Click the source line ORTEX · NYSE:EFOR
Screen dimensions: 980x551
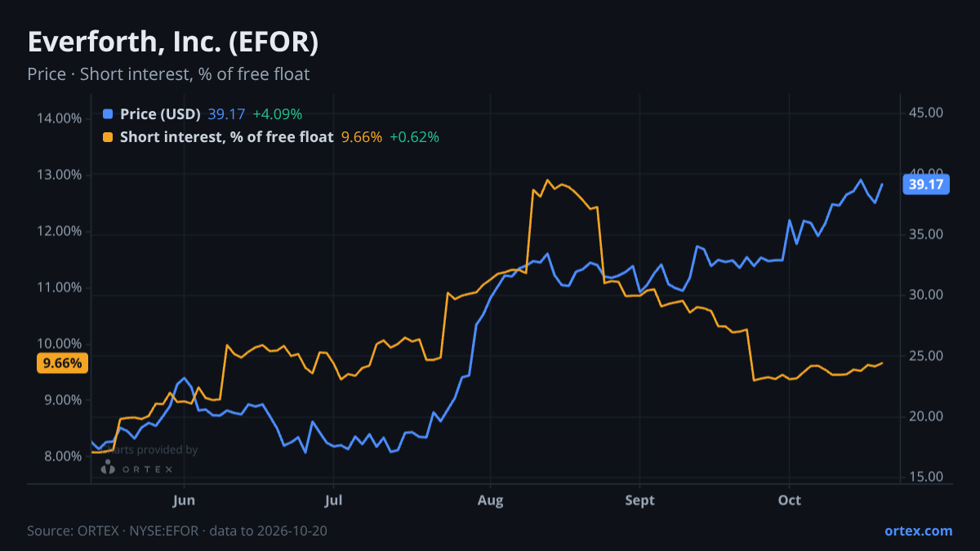click(x=177, y=531)
